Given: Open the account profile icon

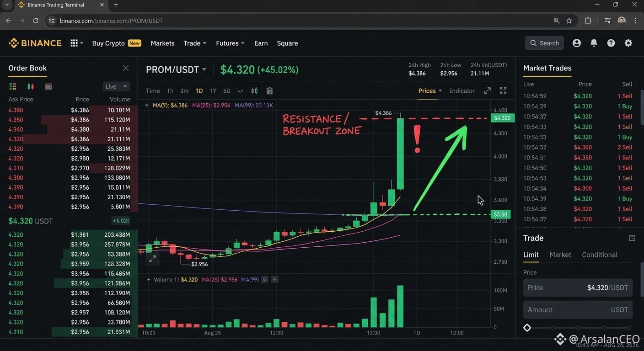Looking at the screenshot, I should 577,43.
